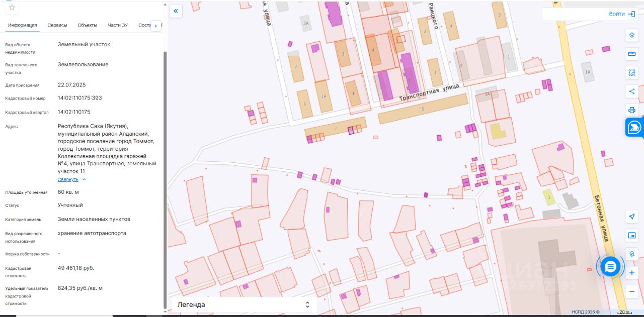Click the Легенда panel sort arrows
Image resolution: width=644 pixels, height=317 pixels.
pyautogui.click(x=307, y=304)
